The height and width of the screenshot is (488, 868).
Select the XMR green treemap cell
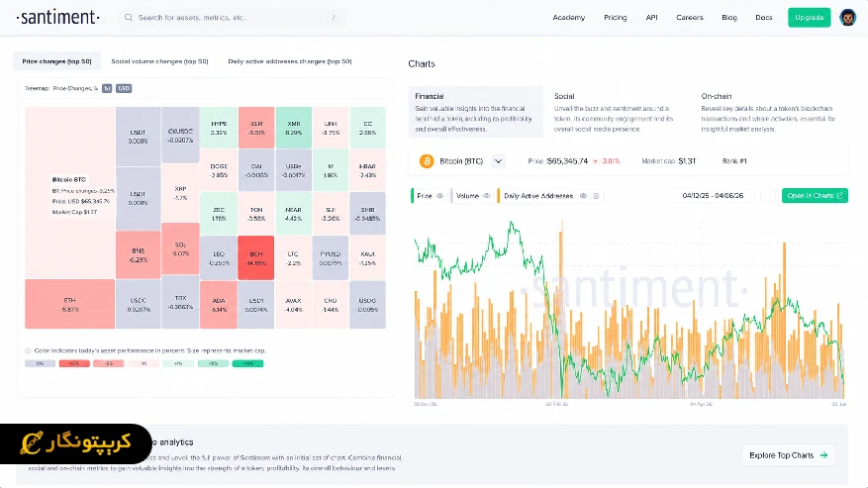click(x=293, y=128)
